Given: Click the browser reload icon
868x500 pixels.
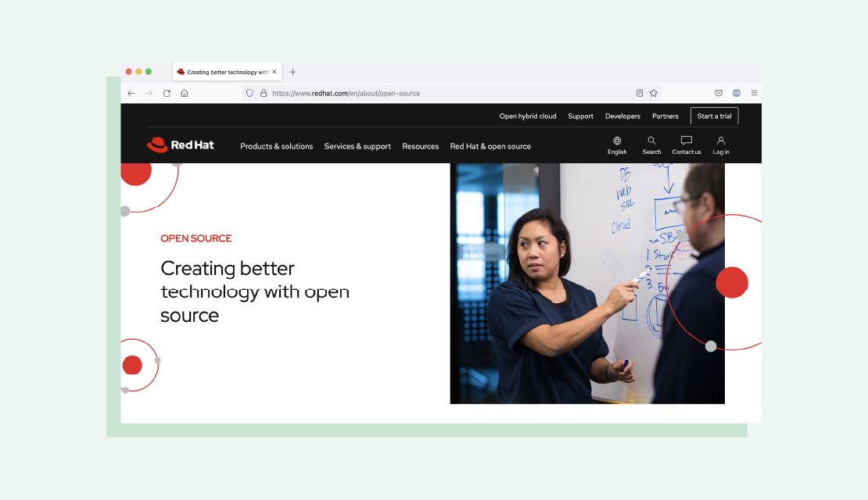Looking at the screenshot, I should 167,93.
